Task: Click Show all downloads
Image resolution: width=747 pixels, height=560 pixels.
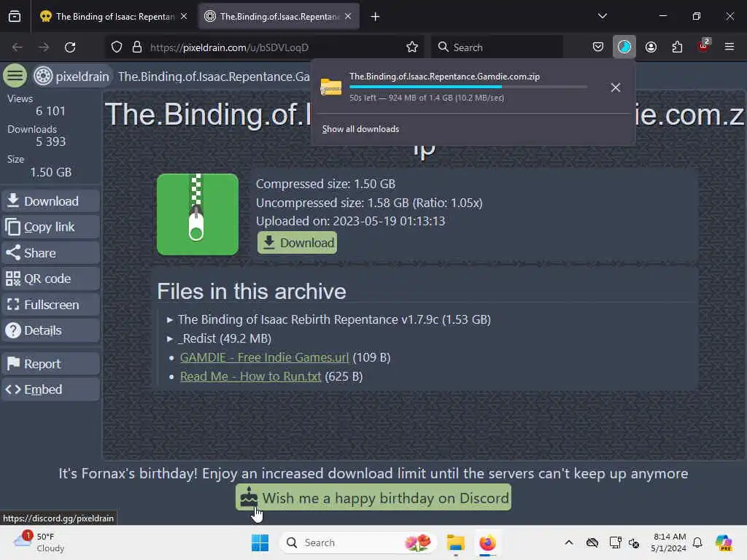Action: [360, 129]
